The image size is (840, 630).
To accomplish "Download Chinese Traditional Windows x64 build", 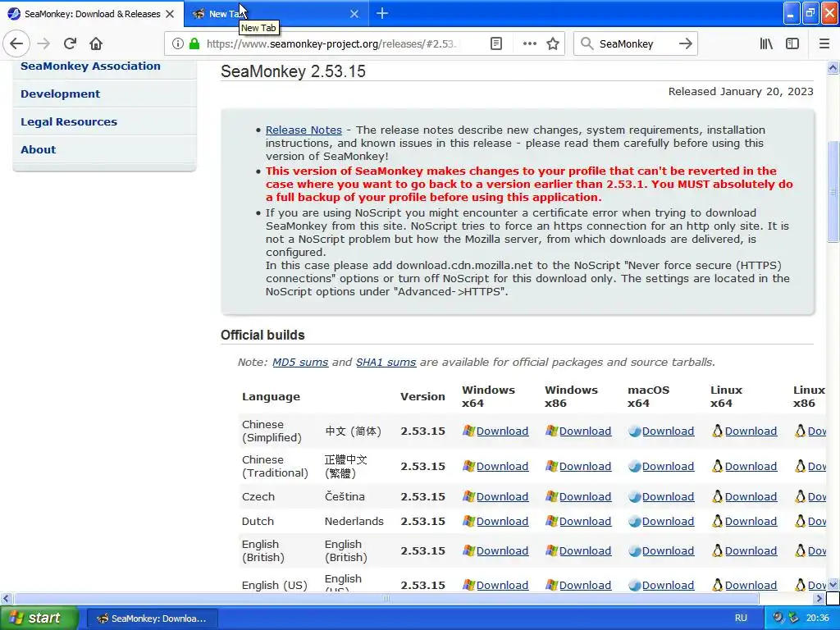I will point(502,467).
